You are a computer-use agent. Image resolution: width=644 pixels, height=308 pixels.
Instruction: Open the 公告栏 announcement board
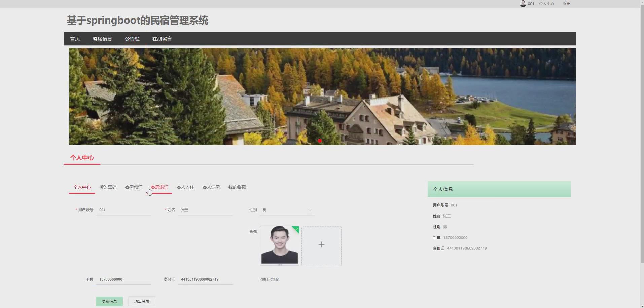[x=132, y=39]
